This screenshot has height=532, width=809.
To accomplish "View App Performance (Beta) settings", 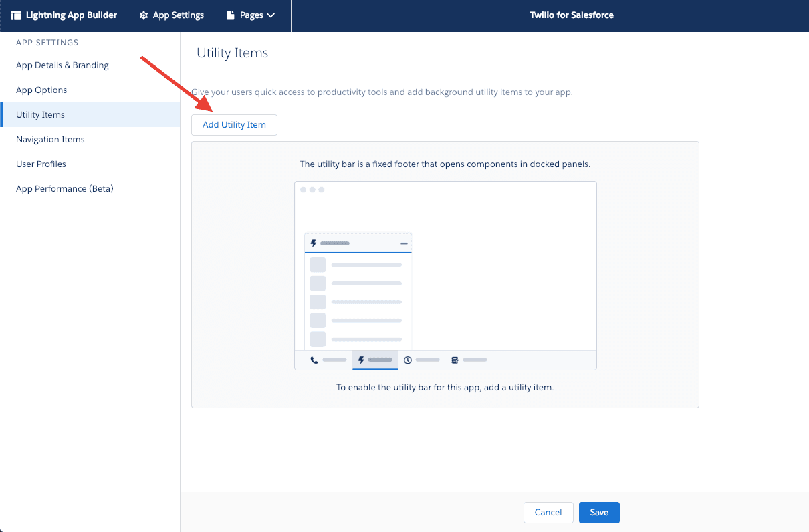I will pos(64,188).
